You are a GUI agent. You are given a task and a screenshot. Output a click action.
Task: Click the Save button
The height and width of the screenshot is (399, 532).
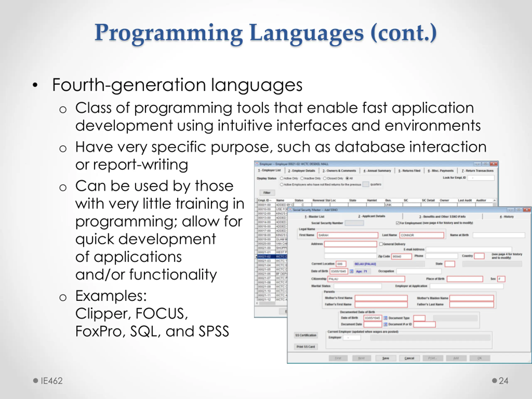pyautogui.click(x=385, y=358)
